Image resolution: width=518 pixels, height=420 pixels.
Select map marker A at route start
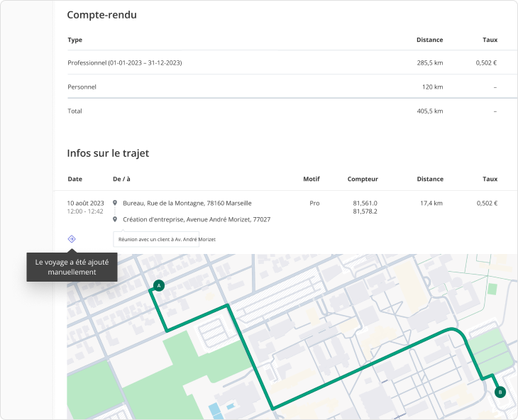[158, 286]
